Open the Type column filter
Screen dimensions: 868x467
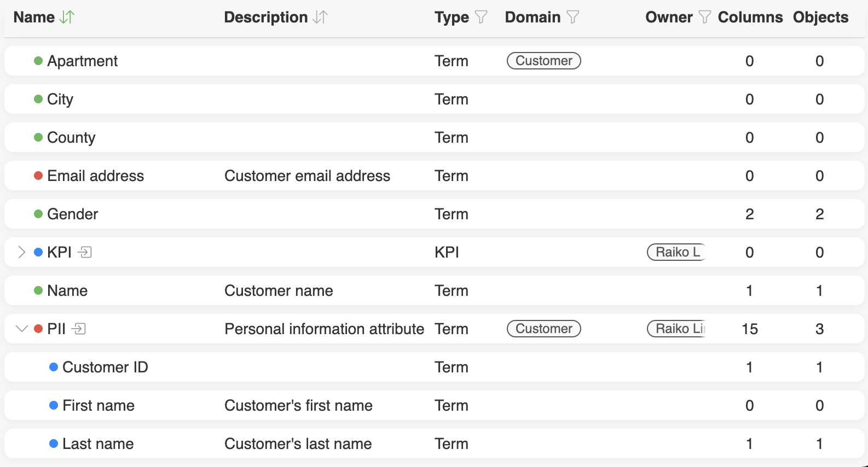[481, 17]
